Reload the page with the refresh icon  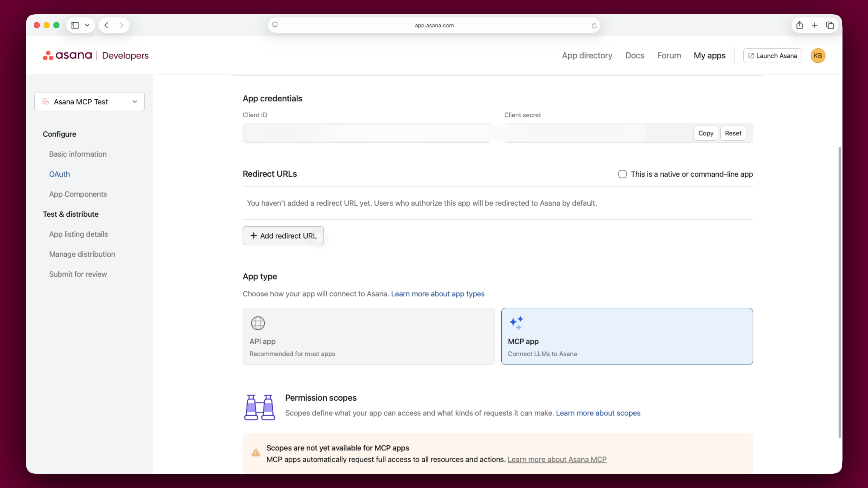(x=594, y=26)
